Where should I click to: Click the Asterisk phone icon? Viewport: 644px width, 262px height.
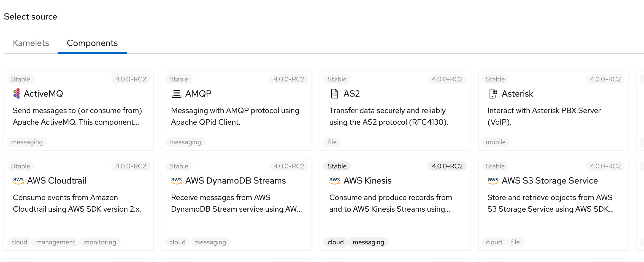click(x=493, y=94)
